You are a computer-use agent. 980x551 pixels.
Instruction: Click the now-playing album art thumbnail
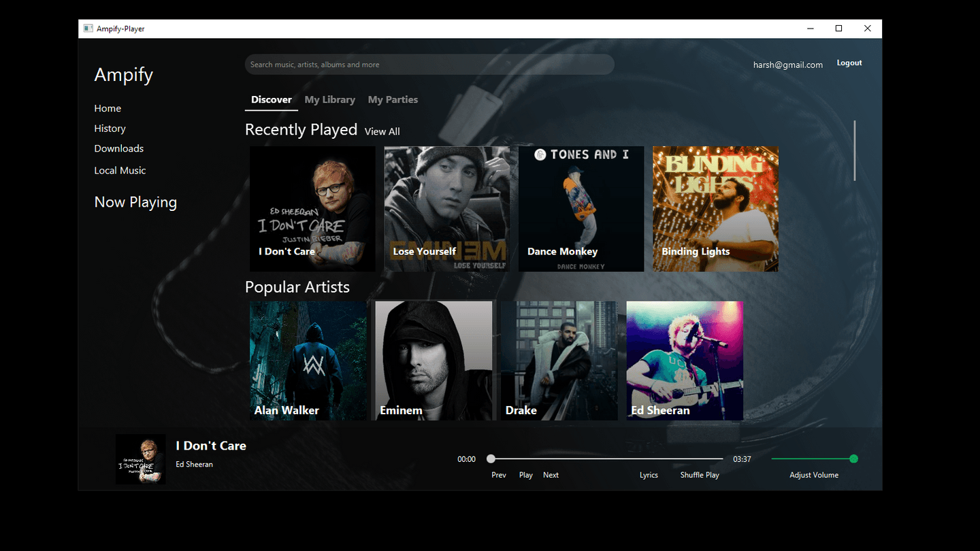coord(140,459)
